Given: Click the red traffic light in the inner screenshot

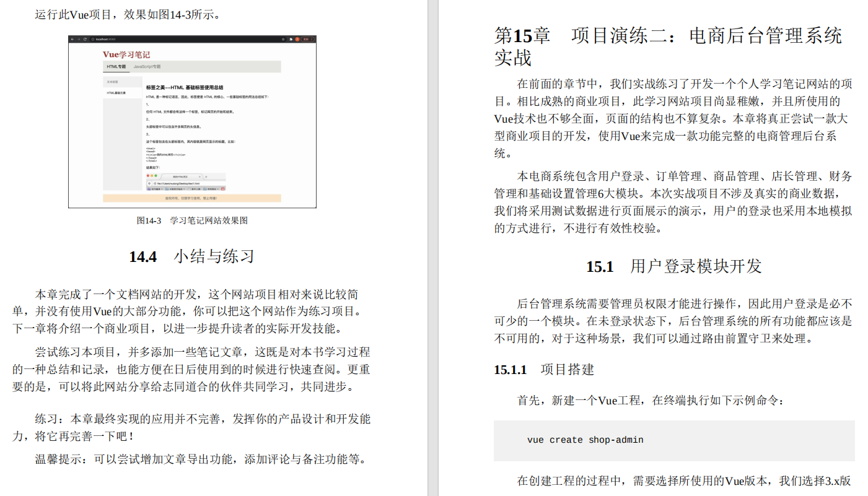Looking at the screenshot, I should click(x=147, y=175).
